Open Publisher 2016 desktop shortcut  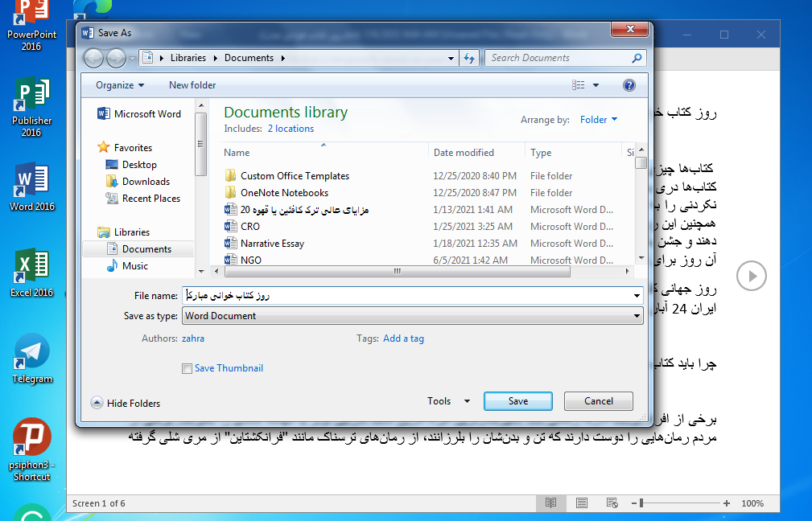pos(31,107)
